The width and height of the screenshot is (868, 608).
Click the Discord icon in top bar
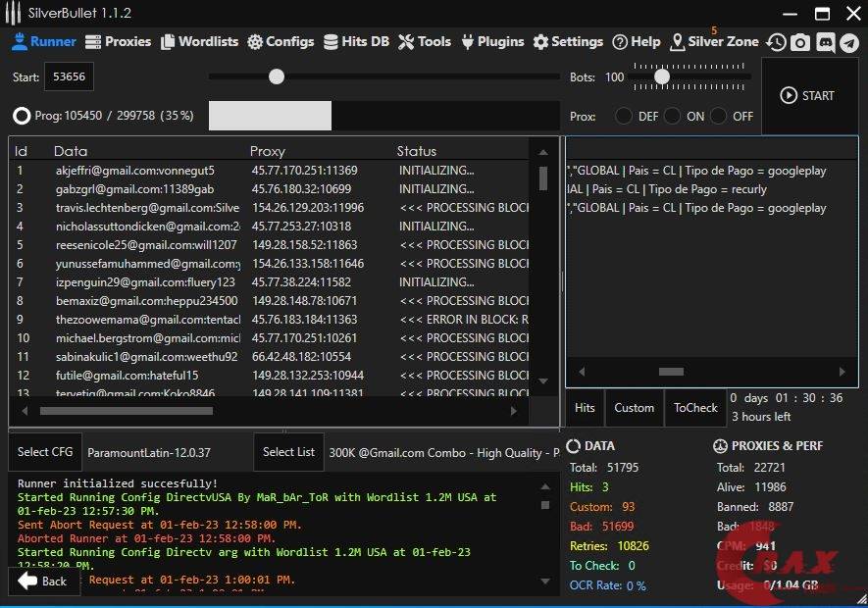tap(825, 42)
